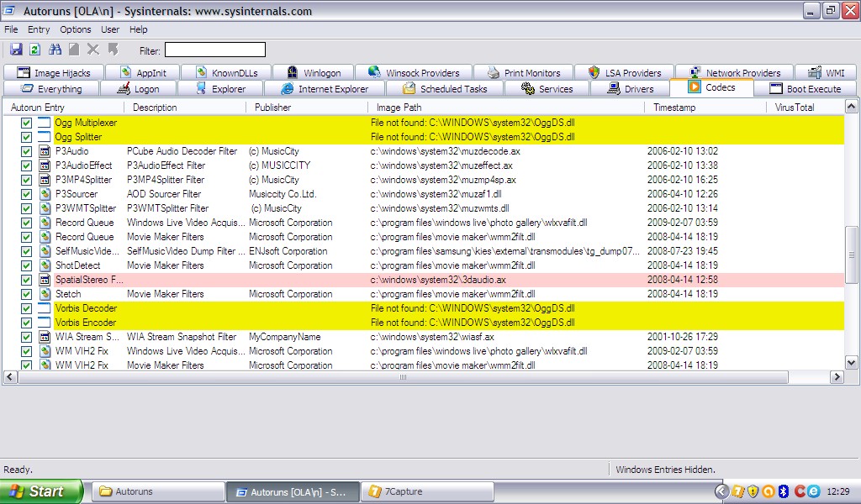Click the file icon beside SpatialStereo F...
This screenshot has height=504, width=861.
[45, 280]
